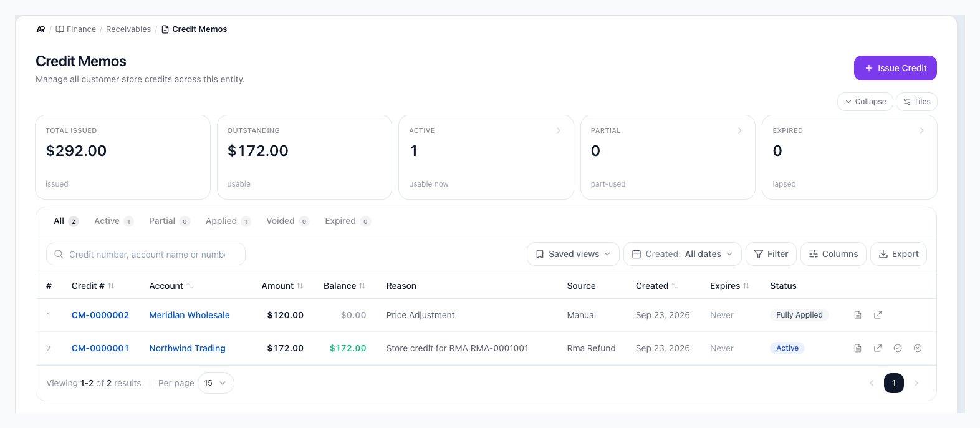Switch to the Partial tab
980x428 pixels.
[169, 221]
